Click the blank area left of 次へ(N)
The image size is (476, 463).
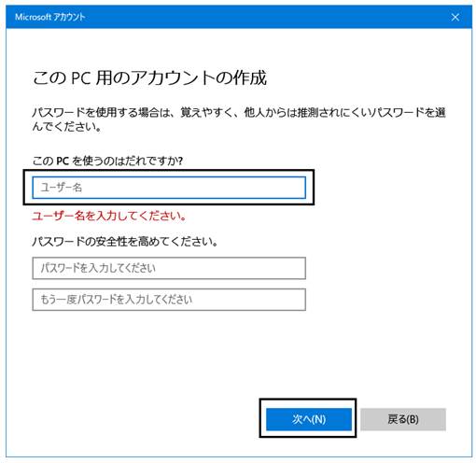pyautogui.click(x=140, y=419)
